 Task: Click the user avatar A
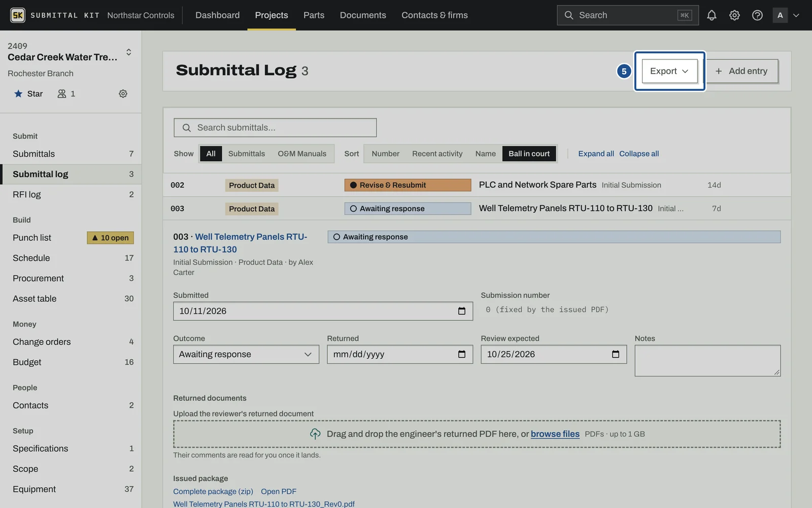(x=780, y=15)
